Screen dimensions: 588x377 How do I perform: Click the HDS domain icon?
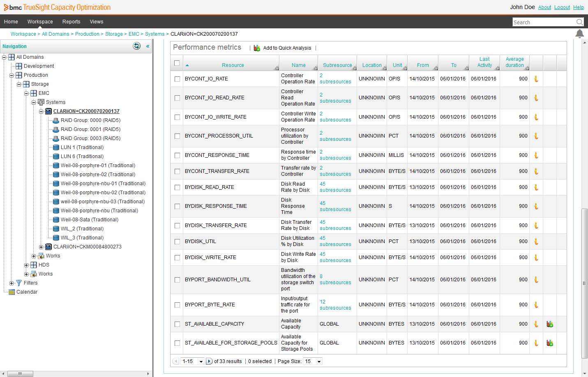(x=34, y=265)
